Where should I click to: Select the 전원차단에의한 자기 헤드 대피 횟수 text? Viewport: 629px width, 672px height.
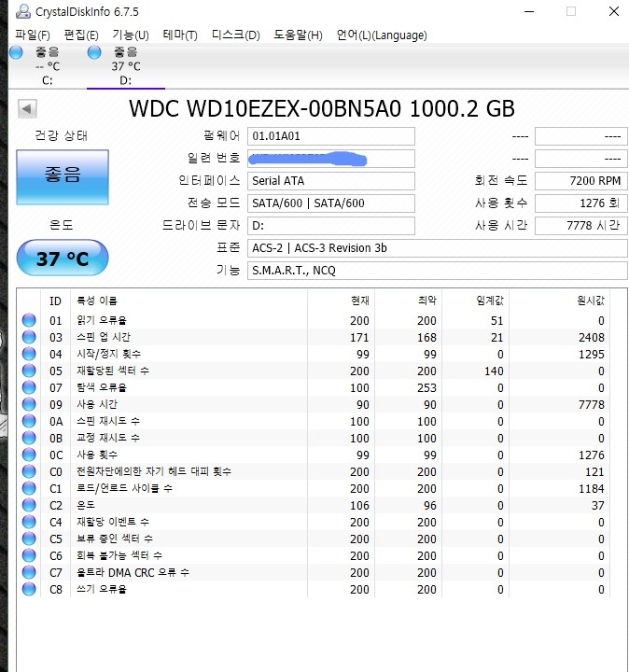click(154, 471)
